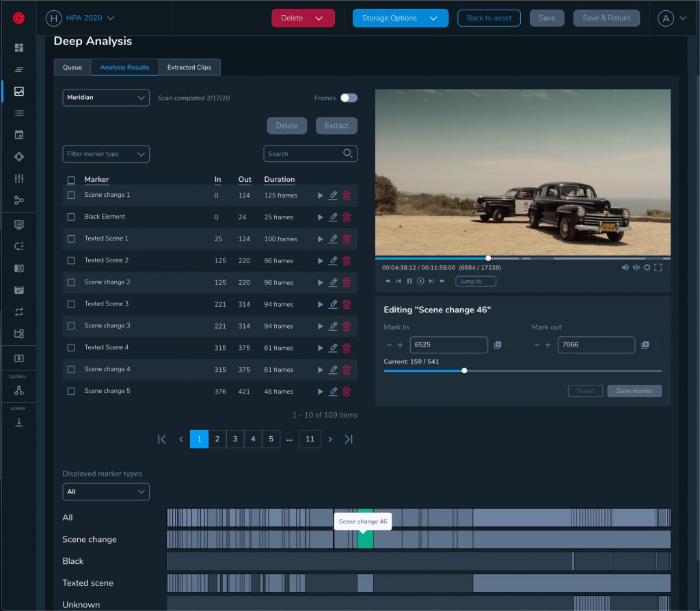
Task: Click the edit pencil for Texted Scene 2
Action: pyautogui.click(x=333, y=260)
